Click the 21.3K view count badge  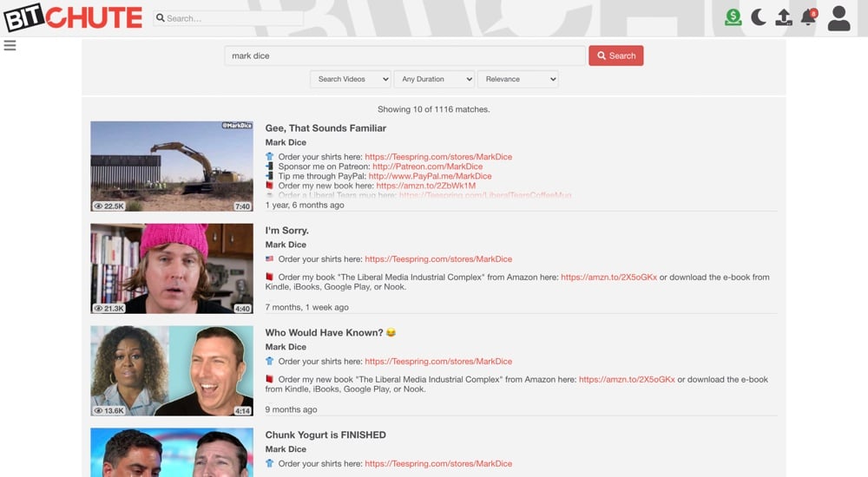(108, 308)
